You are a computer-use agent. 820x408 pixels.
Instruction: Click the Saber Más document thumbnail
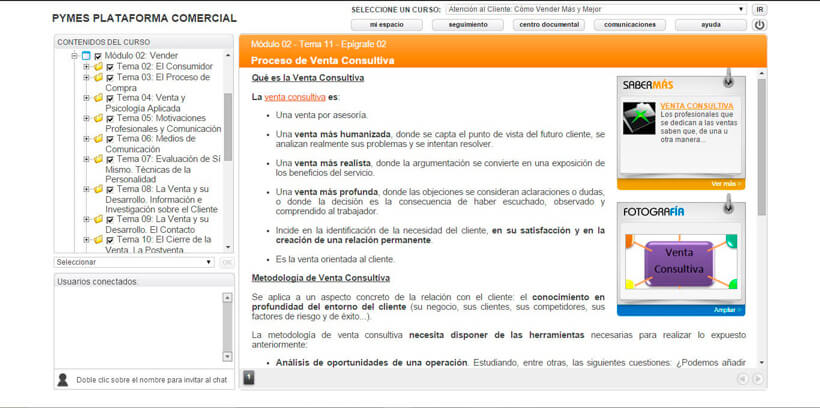tap(639, 118)
